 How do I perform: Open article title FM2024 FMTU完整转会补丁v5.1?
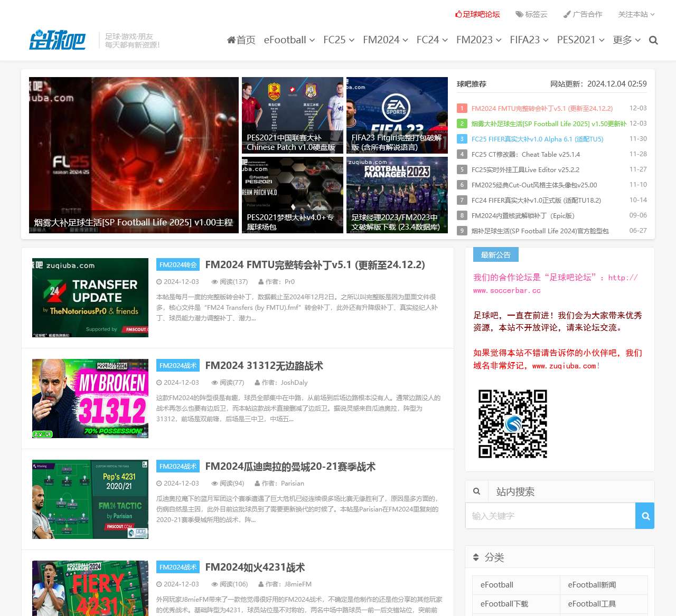(x=315, y=265)
